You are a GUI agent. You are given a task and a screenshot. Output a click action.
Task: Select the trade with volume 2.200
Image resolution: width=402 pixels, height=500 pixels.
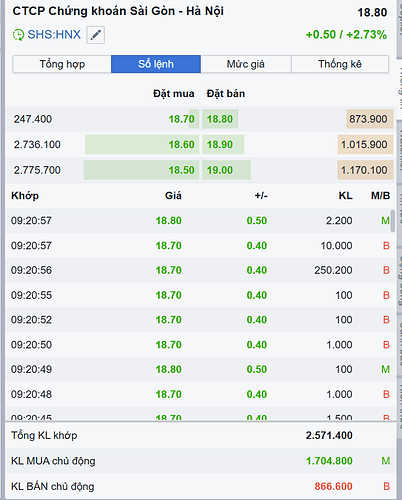tap(200, 221)
